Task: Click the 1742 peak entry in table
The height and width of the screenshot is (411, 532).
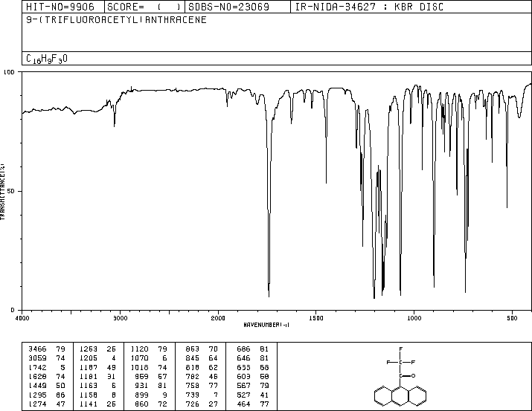Action: tap(48, 367)
